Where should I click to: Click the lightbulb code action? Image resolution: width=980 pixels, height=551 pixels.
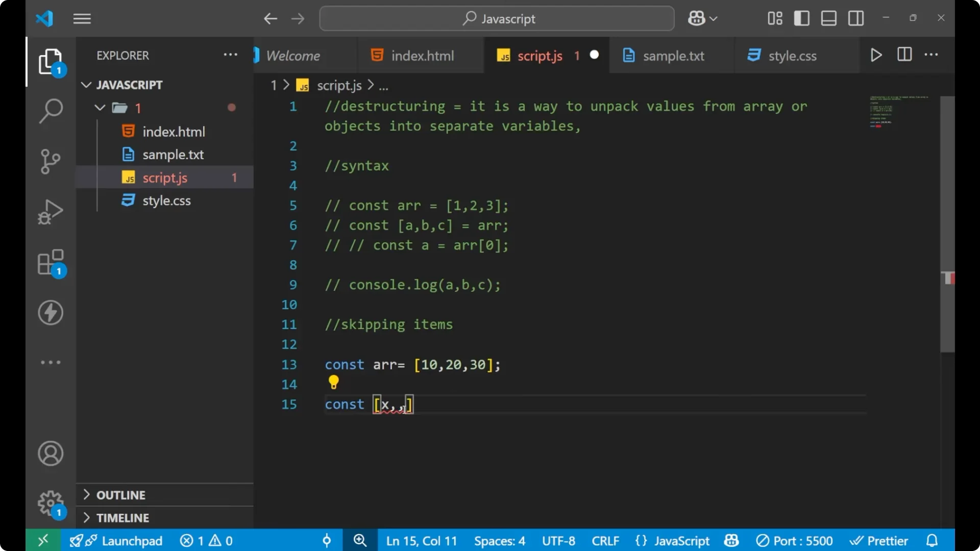point(334,382)
